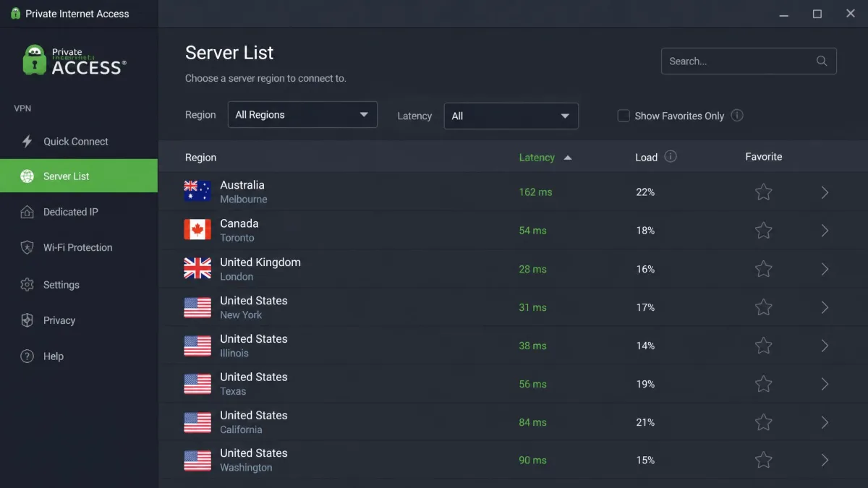868x488 pixels.
Task: Open Settings from sidebar
Action: [x=78, y=285]
